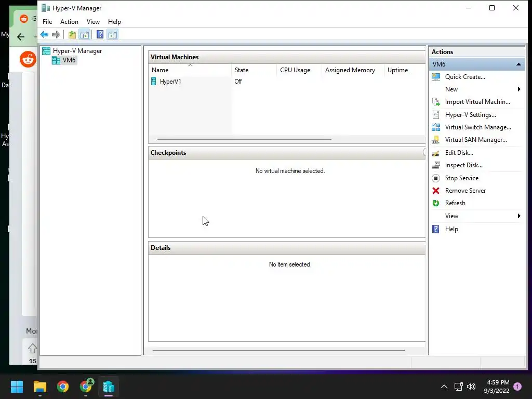Click Edit Disk... action

click(459, 153)
